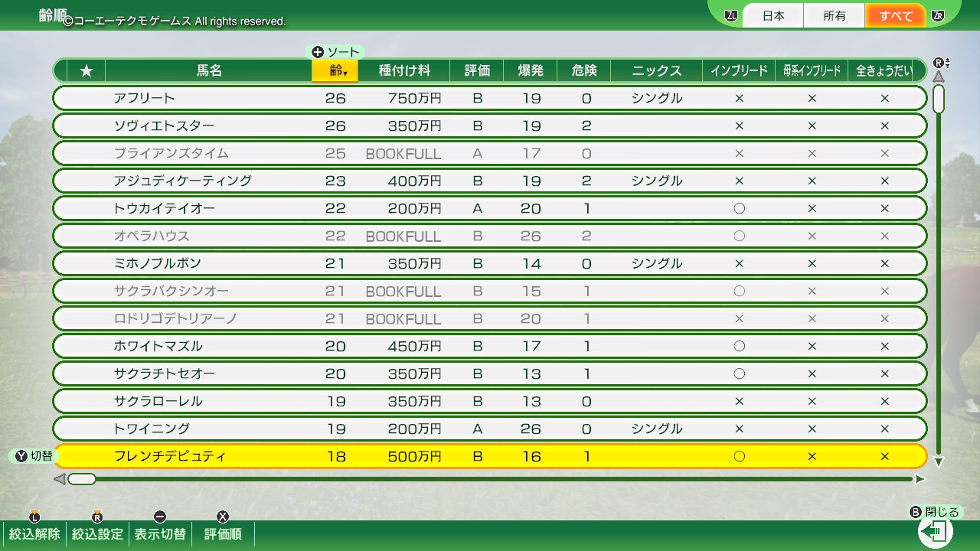Click the ニックス column header

pos(657,70)
